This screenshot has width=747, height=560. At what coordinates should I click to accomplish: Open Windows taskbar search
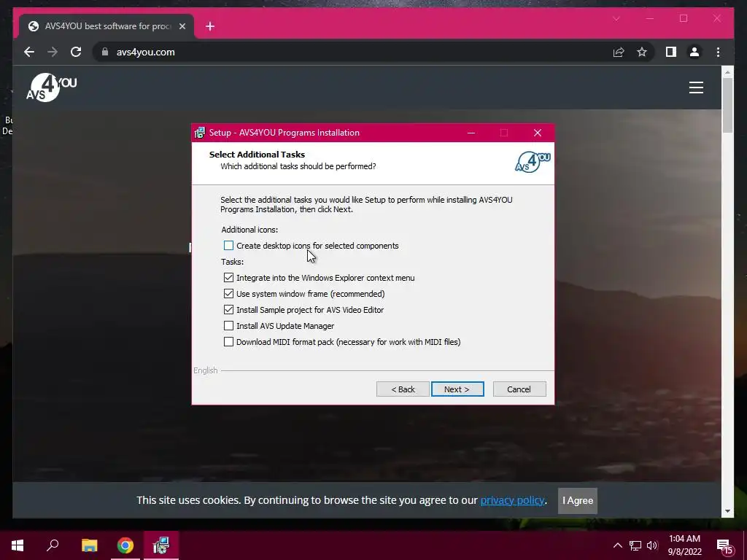pyautogui.click(x=53, y=545)
